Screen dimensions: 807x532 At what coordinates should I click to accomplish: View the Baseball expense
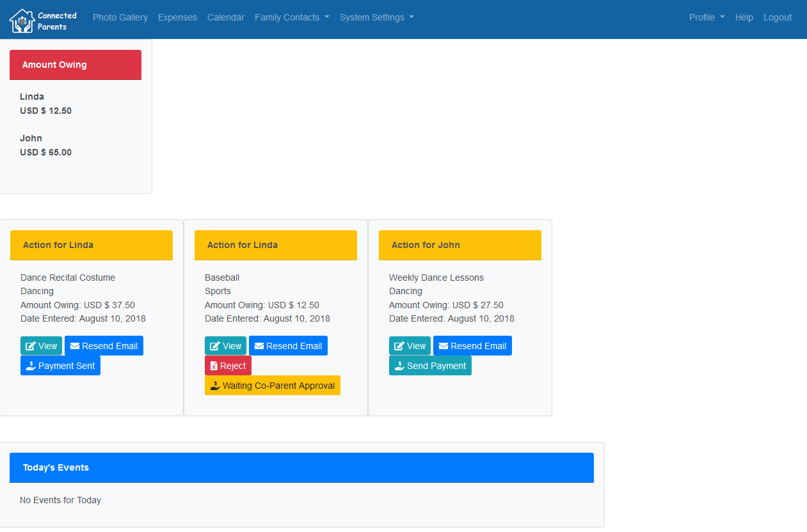click(x=226, y=346)
